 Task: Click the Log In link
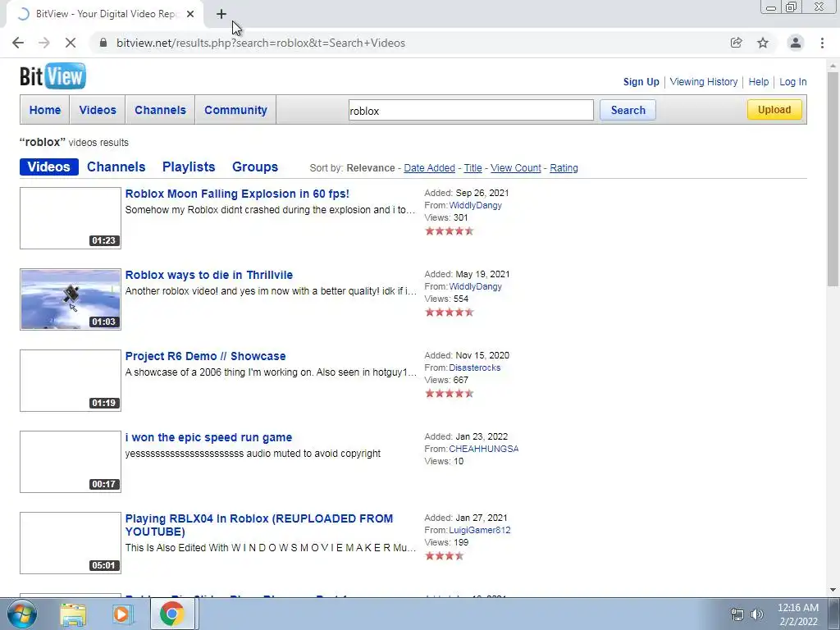793,82
